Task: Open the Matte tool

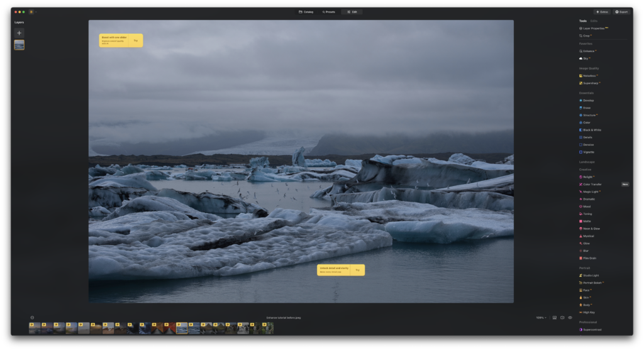Action: tap(585, 221)
